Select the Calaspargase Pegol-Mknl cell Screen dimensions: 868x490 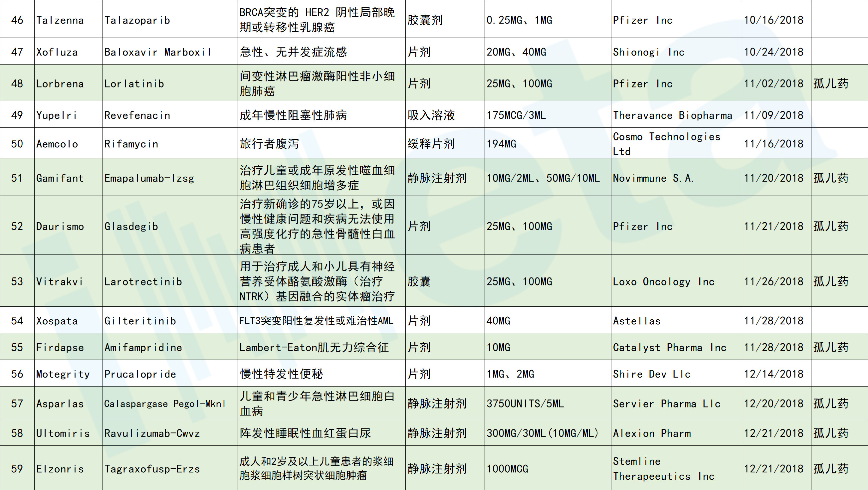170,403
